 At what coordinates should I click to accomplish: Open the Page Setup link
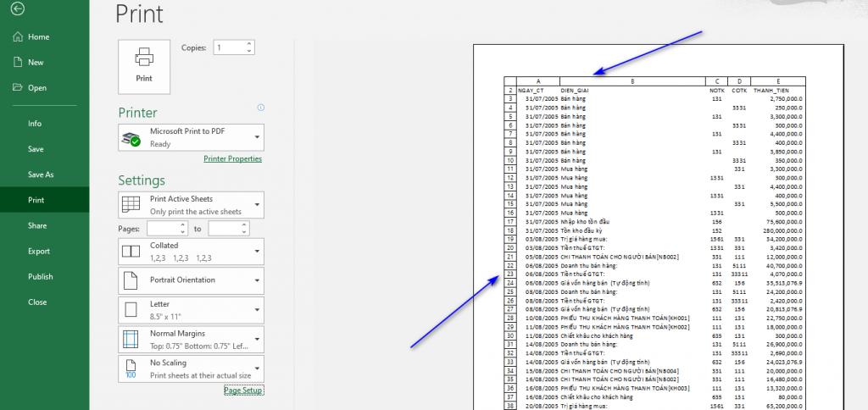(243, 391)
